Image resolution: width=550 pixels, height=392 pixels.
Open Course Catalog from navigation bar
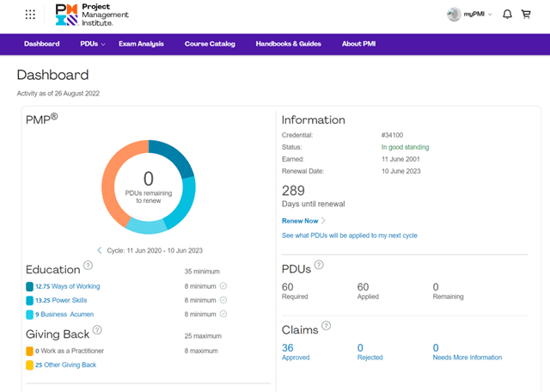pos(209,44)
